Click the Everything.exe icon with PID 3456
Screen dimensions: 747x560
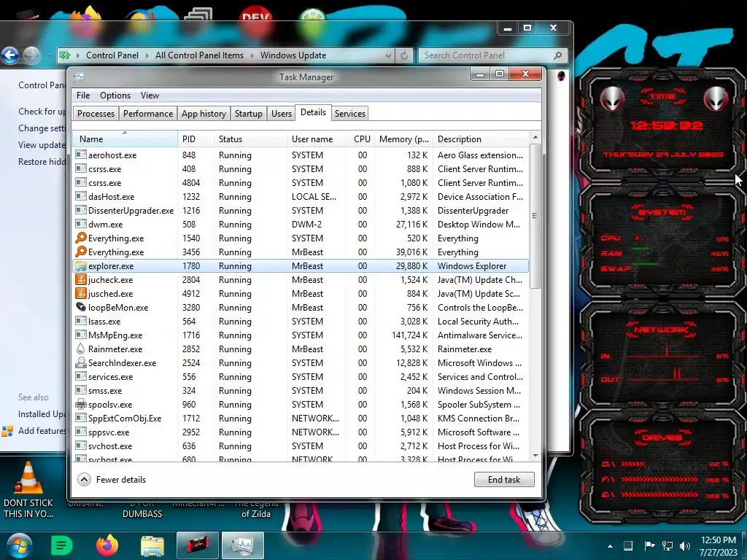click(x=80, y=252)
